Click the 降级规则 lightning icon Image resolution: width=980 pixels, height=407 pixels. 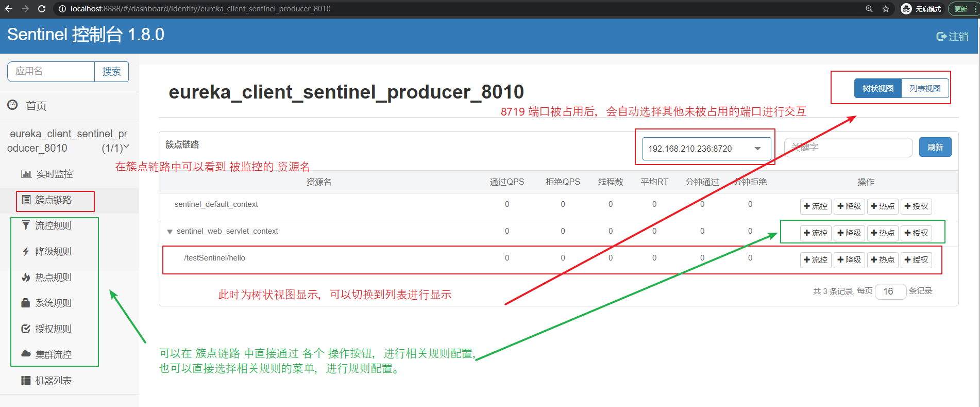(26, 251)
